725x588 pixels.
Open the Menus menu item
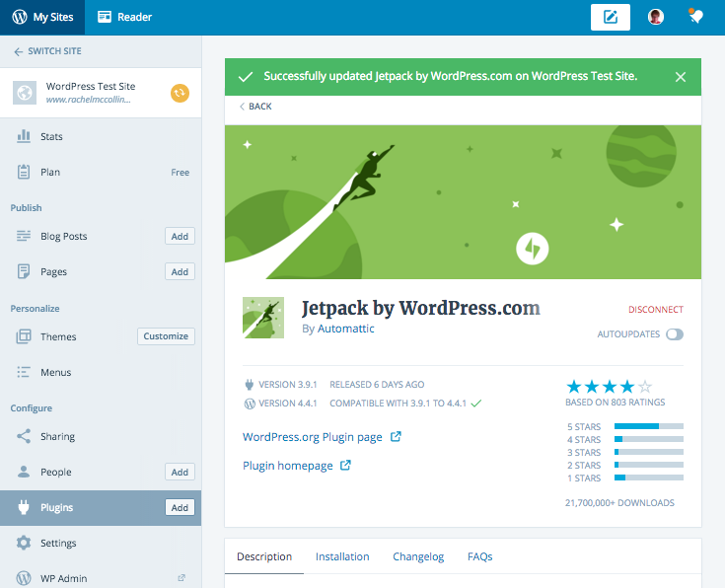(x=101, y=372)
